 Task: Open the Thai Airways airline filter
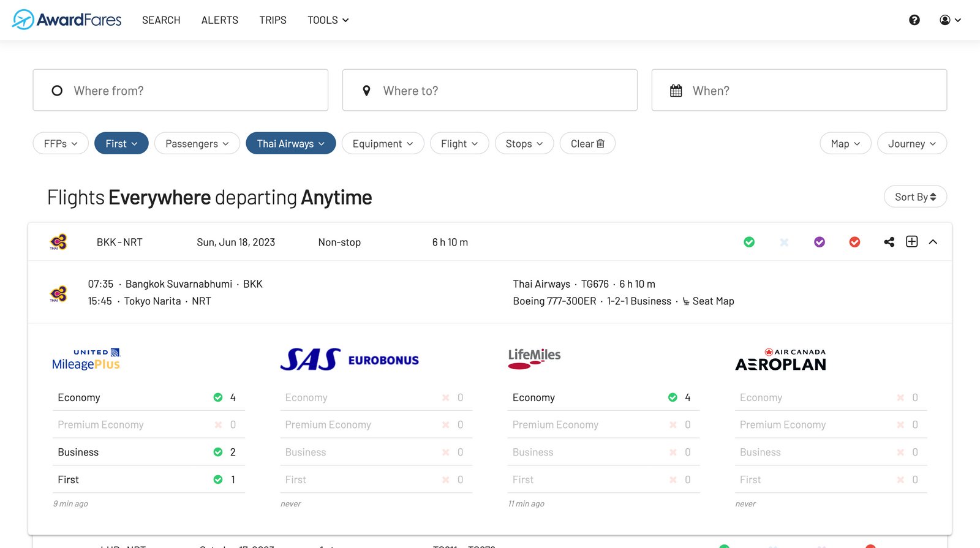291,143
